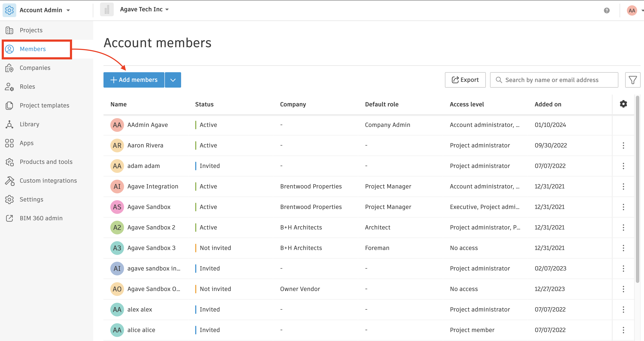Open the more menu for Agave Sandbox 2
This screenshot has height=341, width=644.
coord(623,227)
